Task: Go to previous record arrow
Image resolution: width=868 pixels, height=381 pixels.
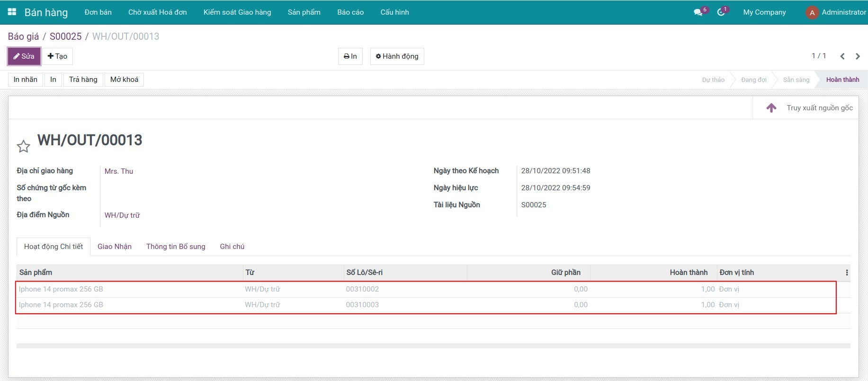Action: pos(842,56)
